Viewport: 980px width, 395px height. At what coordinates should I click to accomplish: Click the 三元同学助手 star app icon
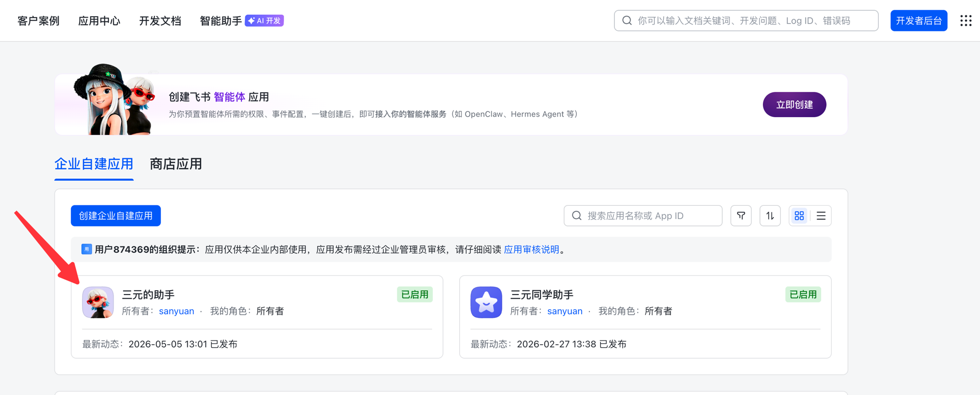point(486,302)
